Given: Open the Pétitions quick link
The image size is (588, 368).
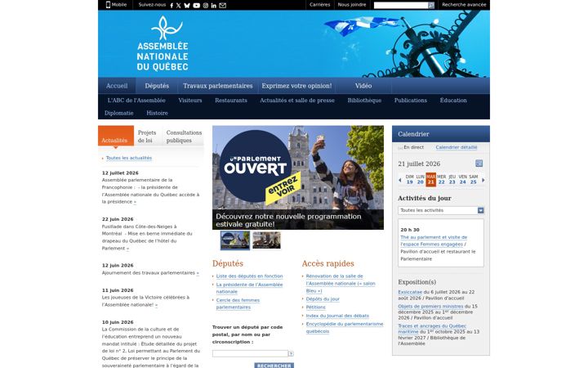Looking at the screenshot, I should click(315, 307).
